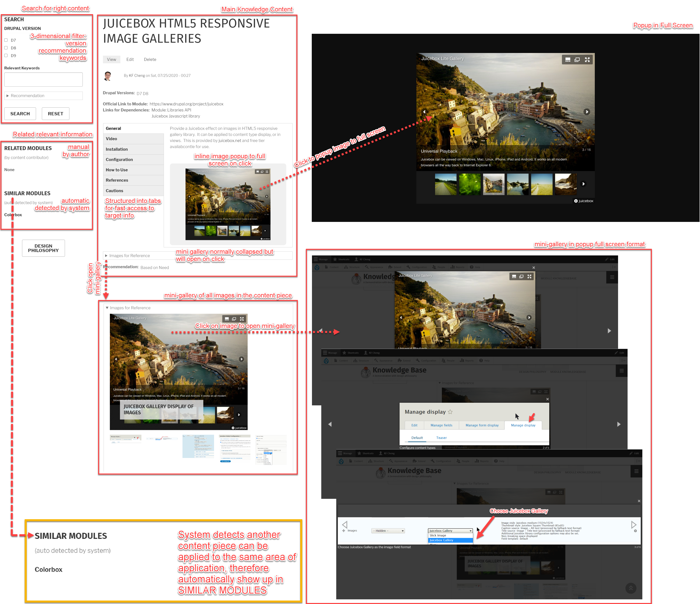Click next arrow of '2 of 6' lightbox
700x604 pixels.
pyautogui.click(x=619, y=424)
